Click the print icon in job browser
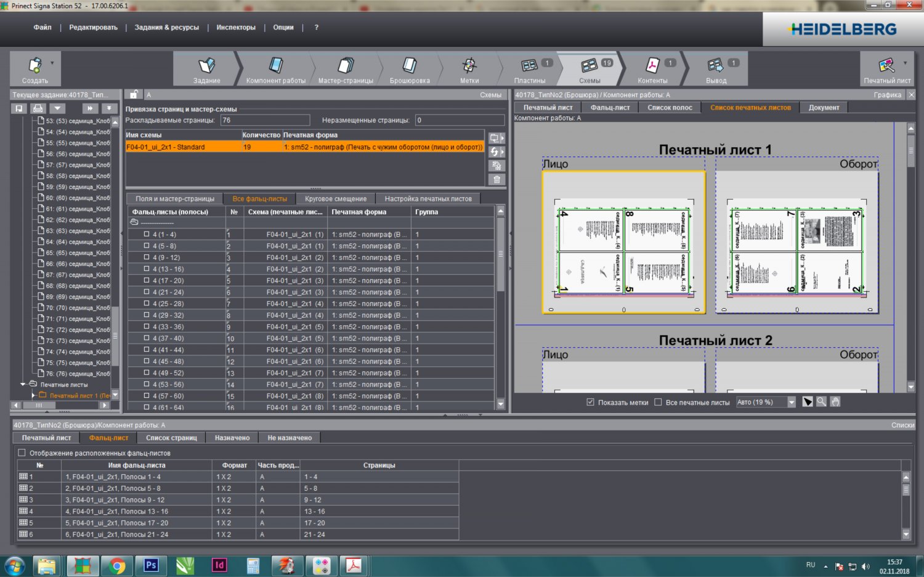Viewport: 924px width, 577px height. 38,108
